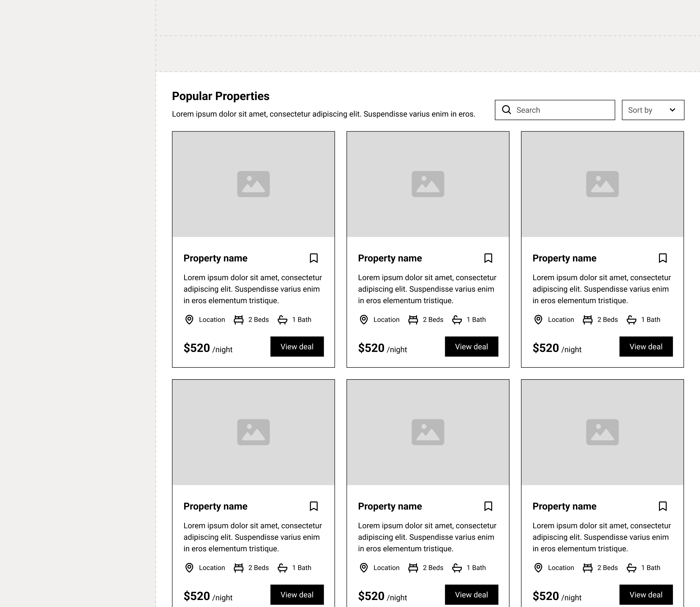
Task: Click the bathtub icon in top-right card
Action: coord(631,320)
